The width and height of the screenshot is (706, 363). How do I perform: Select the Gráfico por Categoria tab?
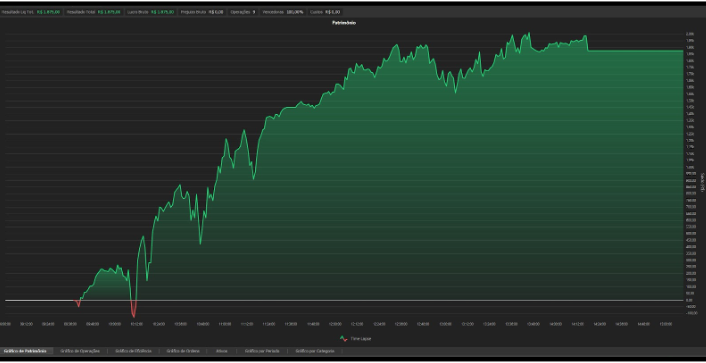[315, 351]
